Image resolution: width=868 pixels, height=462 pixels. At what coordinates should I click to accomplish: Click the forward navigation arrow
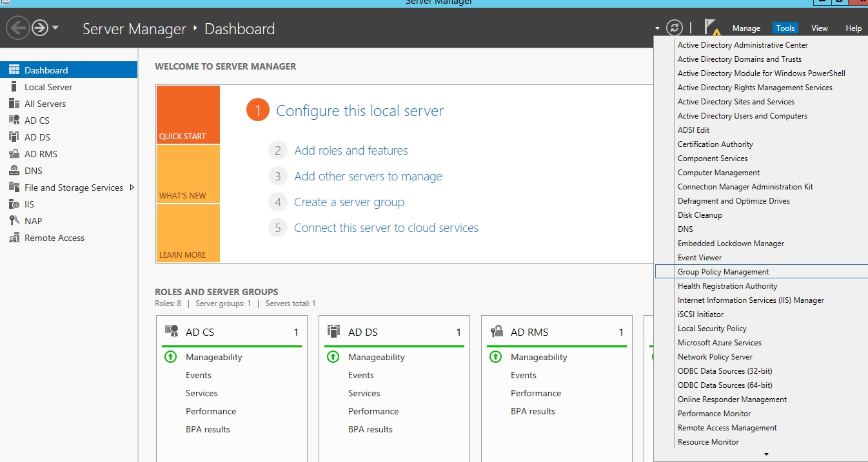point(40,28)
